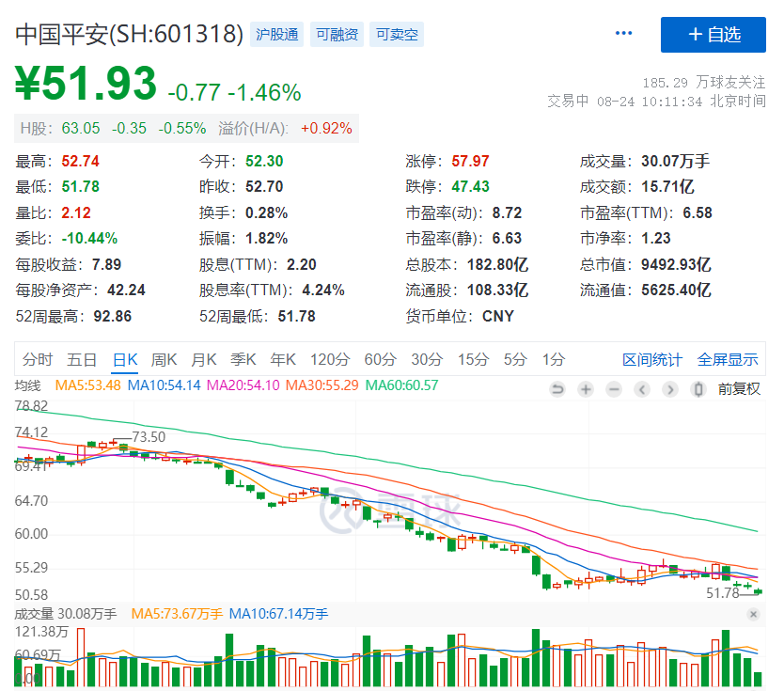Choose the 1分 interval tab

[x=554, y=359]
